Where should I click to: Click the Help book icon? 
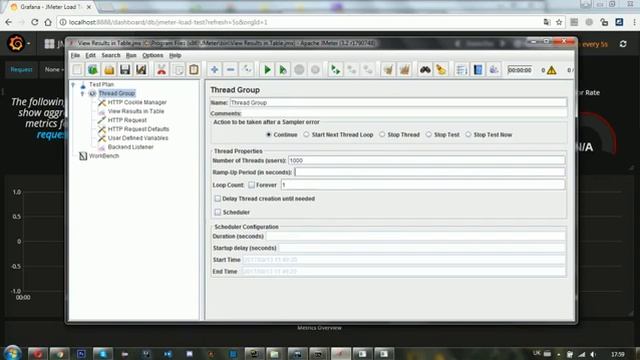tap(478, 70)
